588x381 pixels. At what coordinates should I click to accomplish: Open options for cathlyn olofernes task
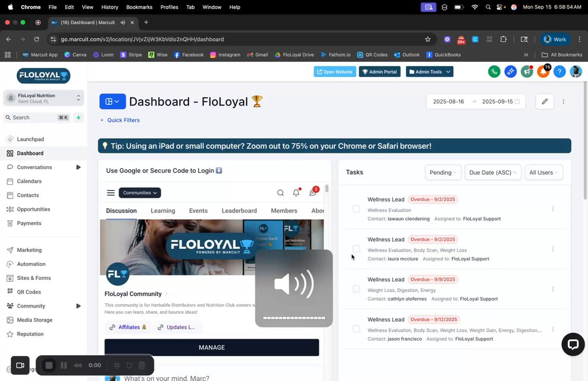pos(553,289)
